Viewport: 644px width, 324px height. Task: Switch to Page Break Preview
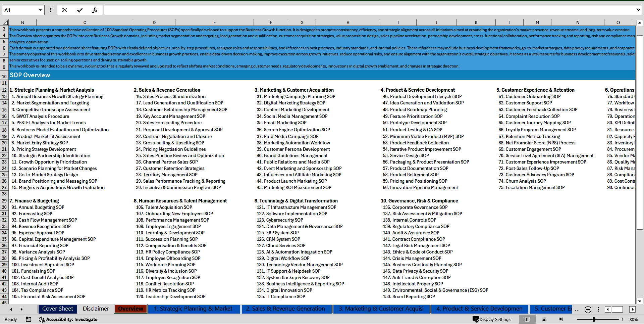point(561,319)
